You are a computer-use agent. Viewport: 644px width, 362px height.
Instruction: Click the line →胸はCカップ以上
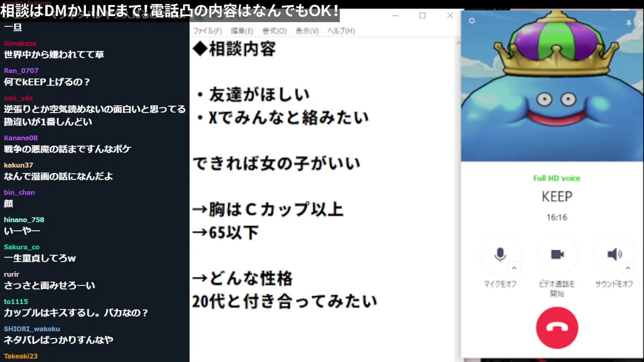pyautogui.click(x=268, y=209)
